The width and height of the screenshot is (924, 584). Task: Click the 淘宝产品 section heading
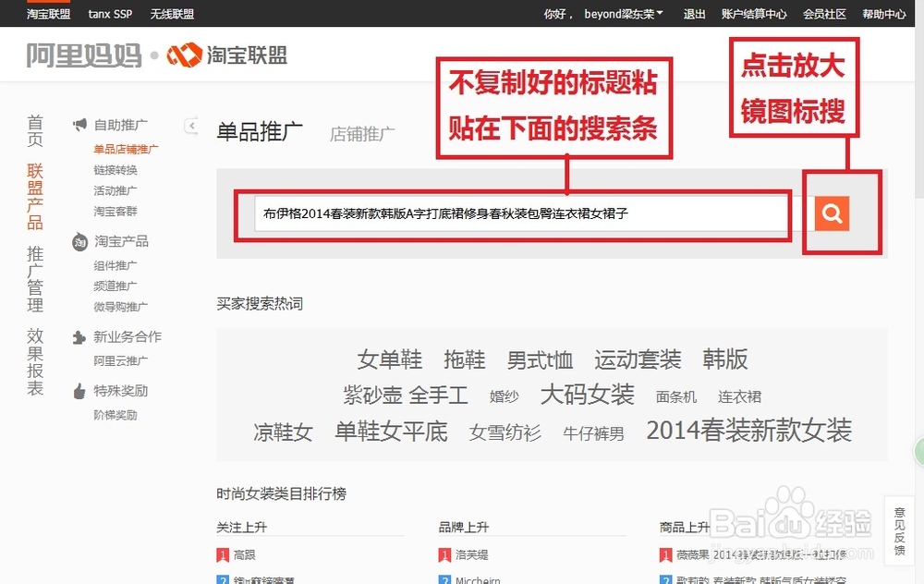[121, 241]
